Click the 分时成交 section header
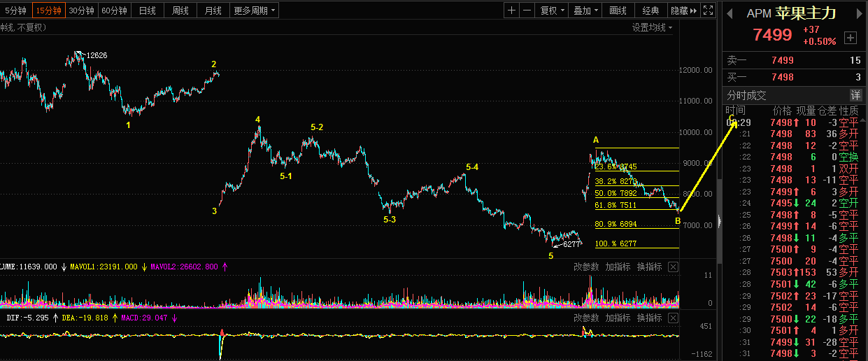The height and width of the screenshot is (361, 868). pos(747,95)
